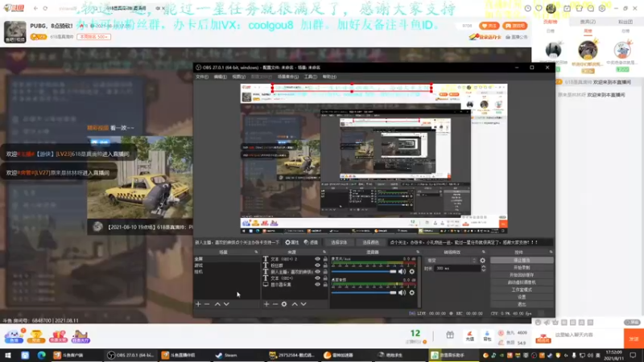This screenshot has height=362, width=644.
Task: Open Douyu messages icon in top bar
Action: click(591, 8)
